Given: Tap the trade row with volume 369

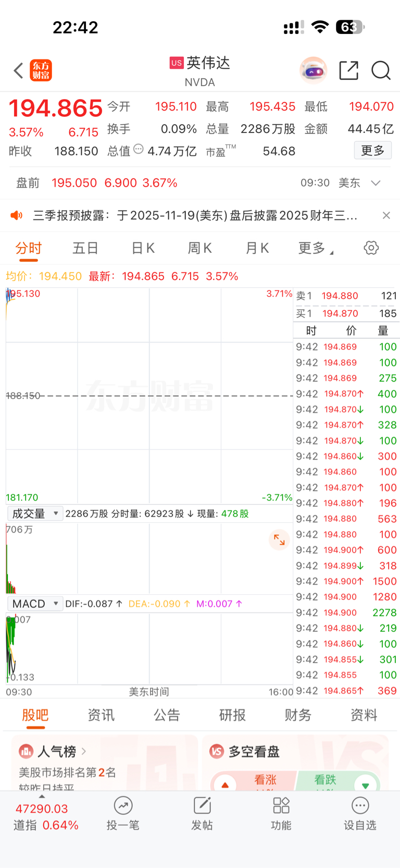Looking at the screenshot, I should pyautogui.click(x=346, y=691).
